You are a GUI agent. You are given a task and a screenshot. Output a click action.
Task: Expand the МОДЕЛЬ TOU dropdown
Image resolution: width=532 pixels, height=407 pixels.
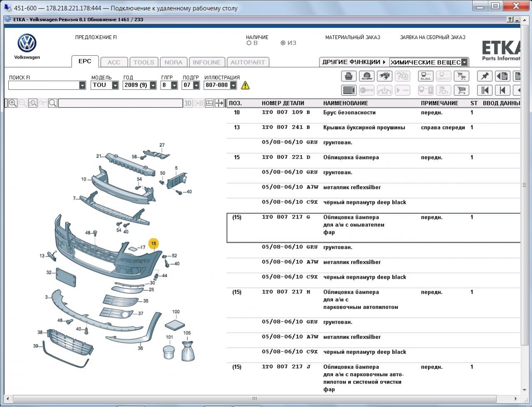tap(115, 85)
